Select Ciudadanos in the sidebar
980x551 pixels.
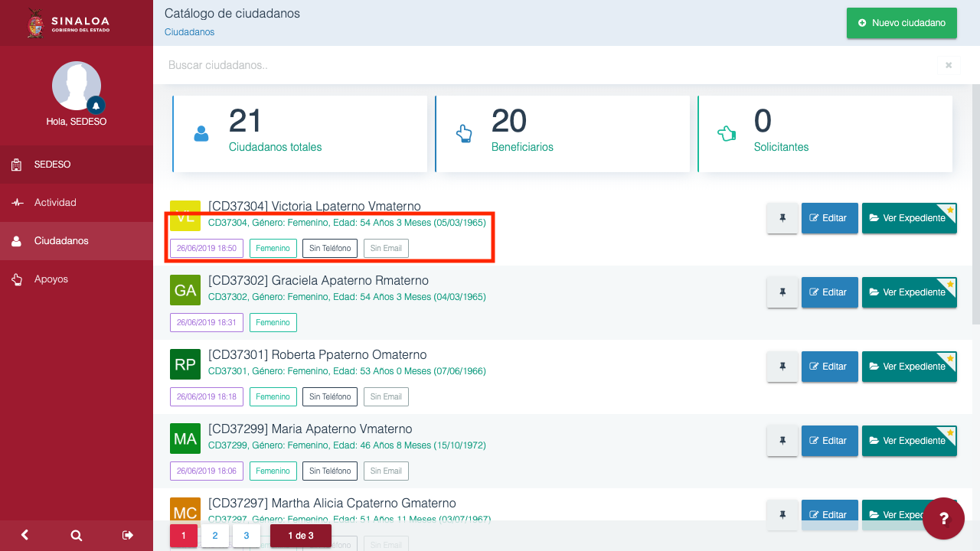pyautogui.click(x=77, y=241)
